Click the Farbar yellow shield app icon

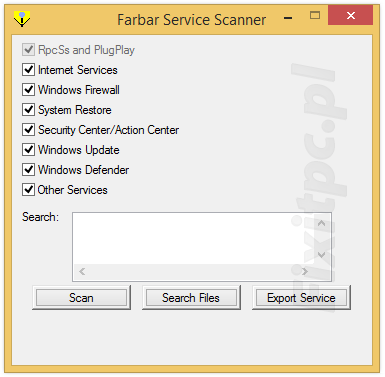[x=22, y=19]
